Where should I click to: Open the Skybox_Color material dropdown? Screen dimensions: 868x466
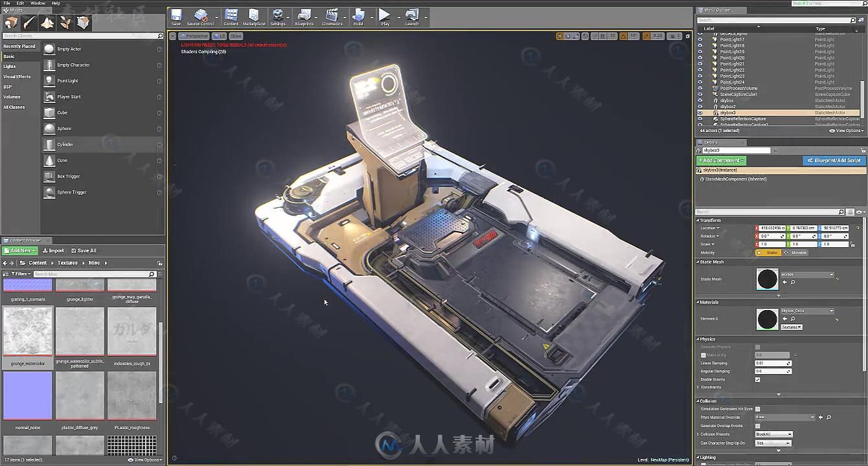coord(807,311)
